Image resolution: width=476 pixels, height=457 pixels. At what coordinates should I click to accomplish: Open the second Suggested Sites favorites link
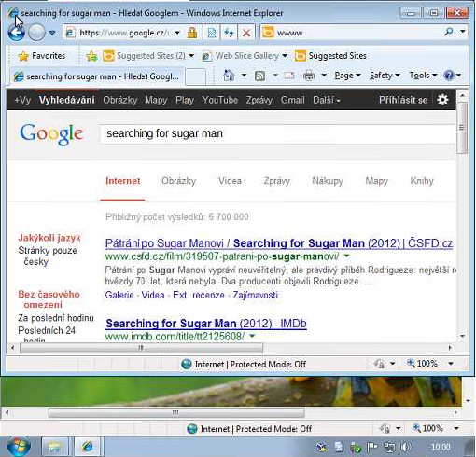[x=330, y=56]
